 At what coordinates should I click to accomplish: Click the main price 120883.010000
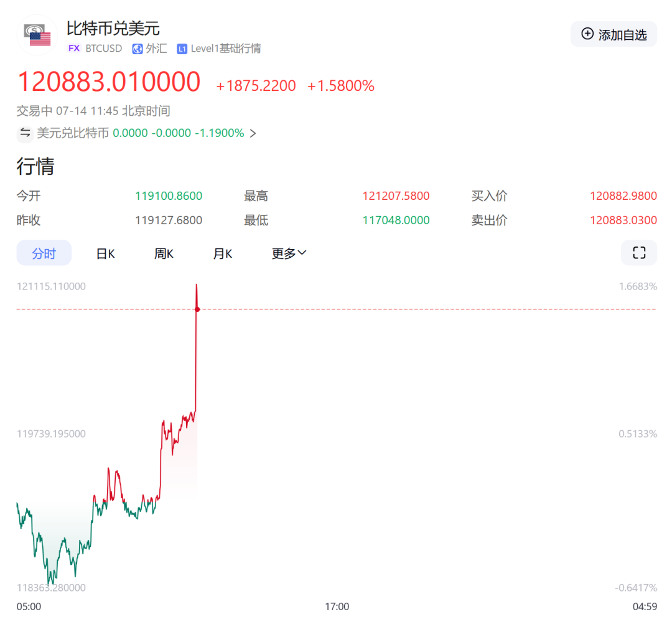109,82
